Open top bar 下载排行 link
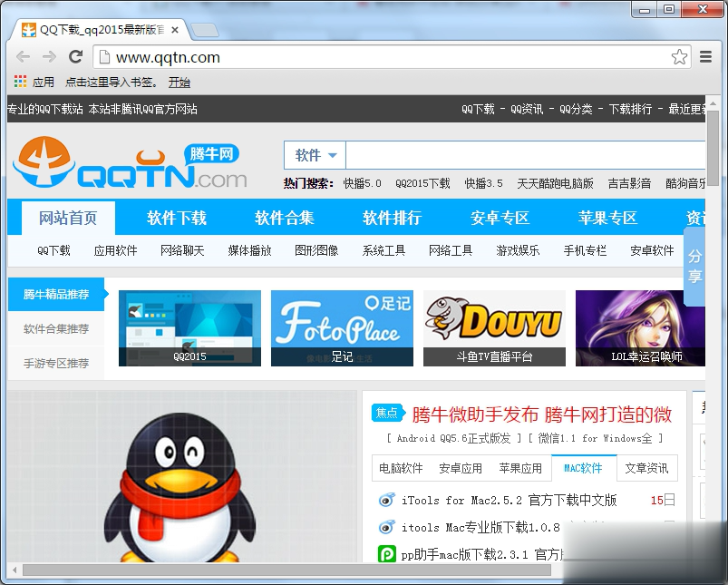The height and width of the screenshot is (585, 728). click(630, 109)
